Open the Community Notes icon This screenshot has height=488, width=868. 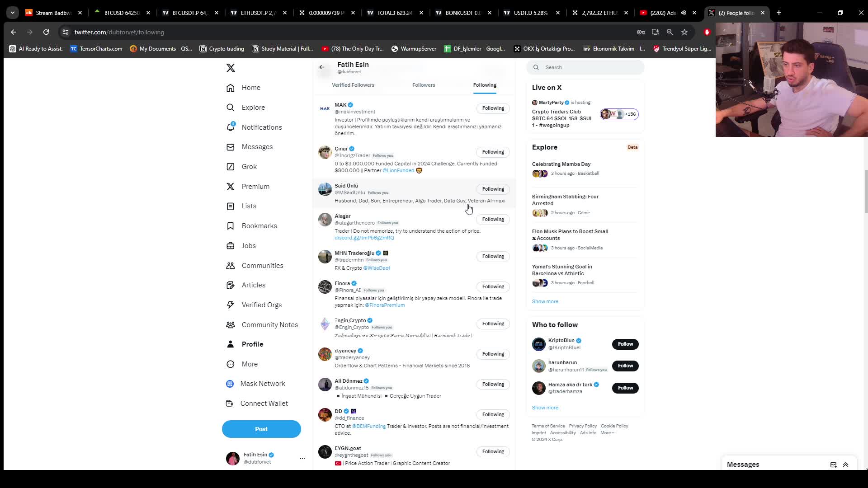pyautogui.click(x=231, y=325)
